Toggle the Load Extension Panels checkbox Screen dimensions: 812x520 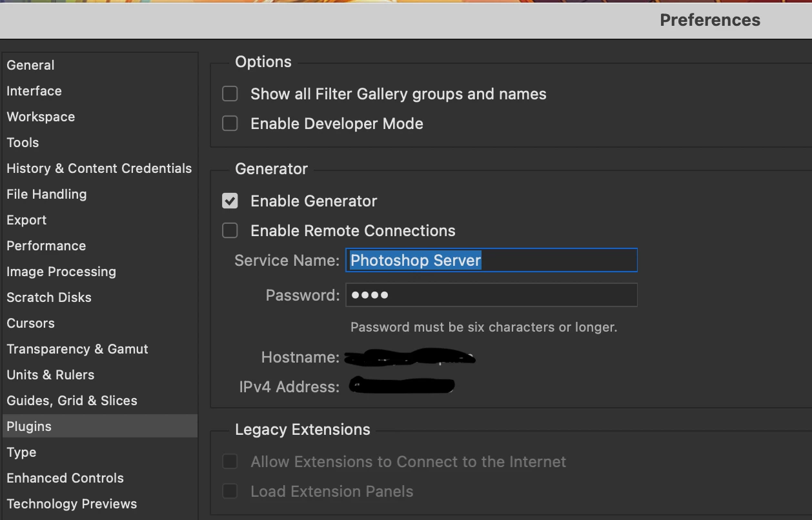click(x=230, y=492)
